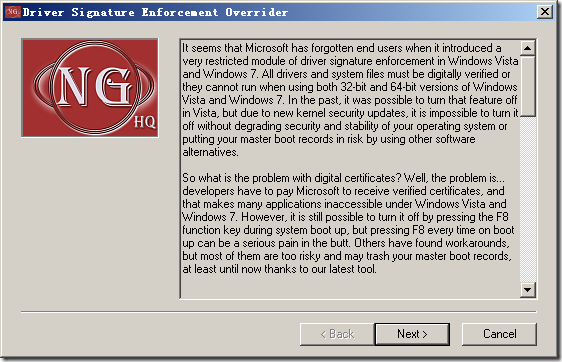Click the scrollbar track below the thumb
562x362 pixels.
[528, 199]
